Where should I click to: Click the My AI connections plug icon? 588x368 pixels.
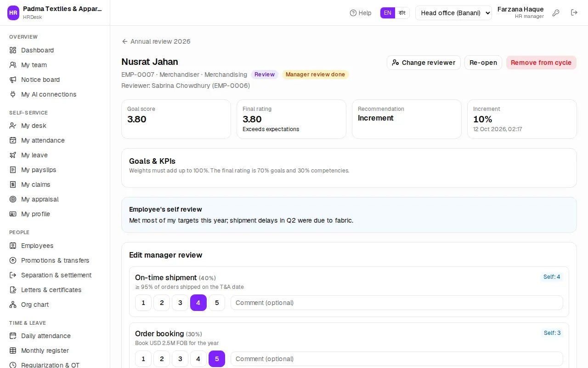coord(13,94)
